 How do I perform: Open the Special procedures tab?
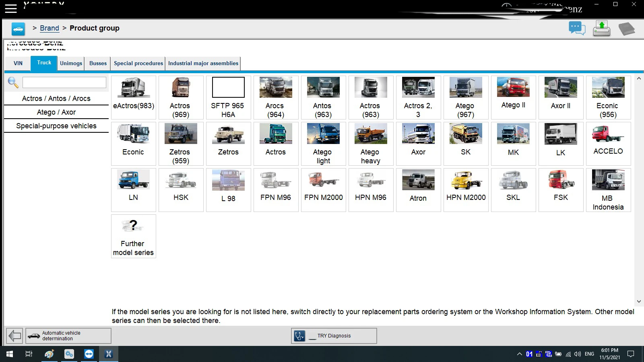[x=138, y=63]
